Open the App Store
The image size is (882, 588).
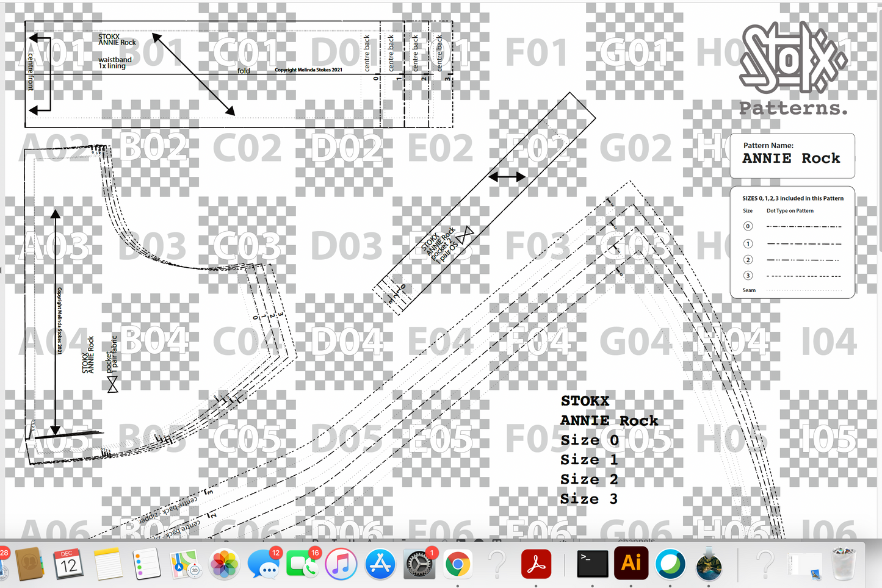(380, 564)
